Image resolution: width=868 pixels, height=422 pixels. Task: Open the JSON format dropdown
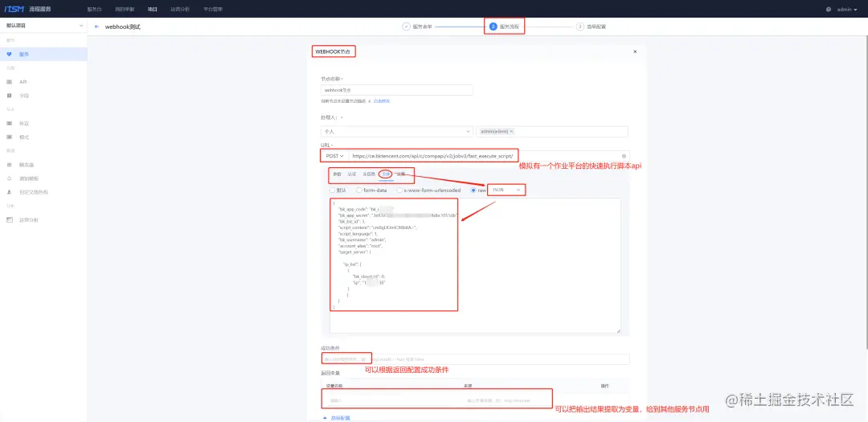pyautogui.click(x=506, y=190)
